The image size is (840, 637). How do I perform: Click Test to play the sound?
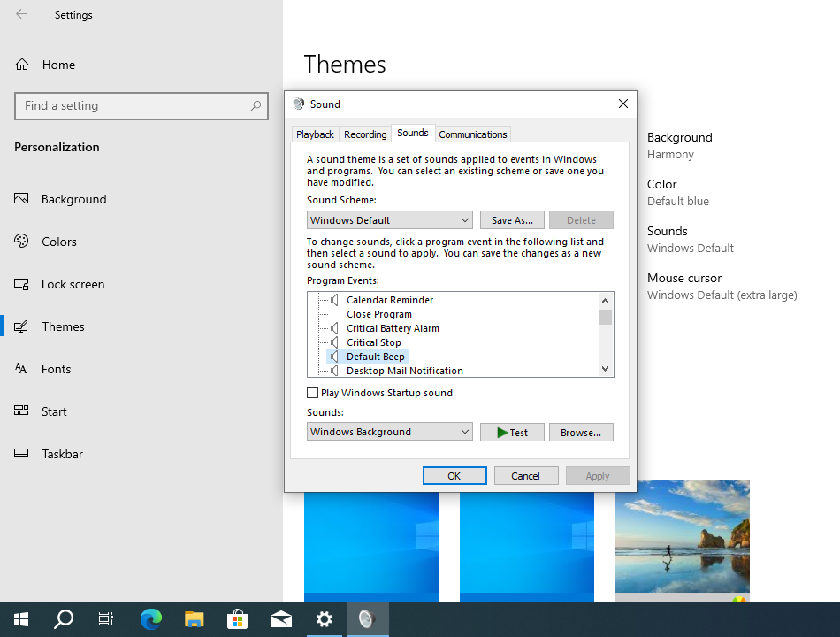pyautogui.click(x=512, y=432)
